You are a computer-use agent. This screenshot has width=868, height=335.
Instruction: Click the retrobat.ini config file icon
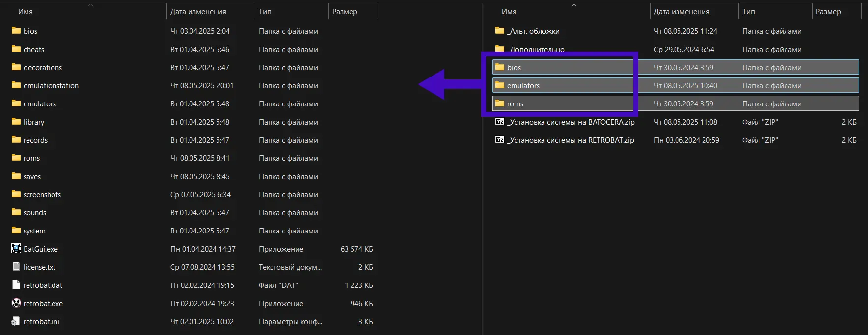(x=16, y=321)
